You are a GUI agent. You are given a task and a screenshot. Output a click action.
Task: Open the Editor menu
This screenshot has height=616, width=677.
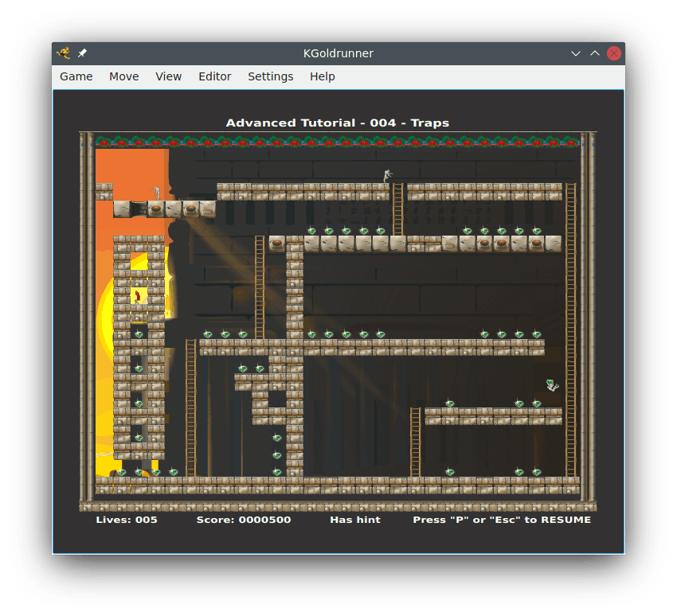[214, 76]
